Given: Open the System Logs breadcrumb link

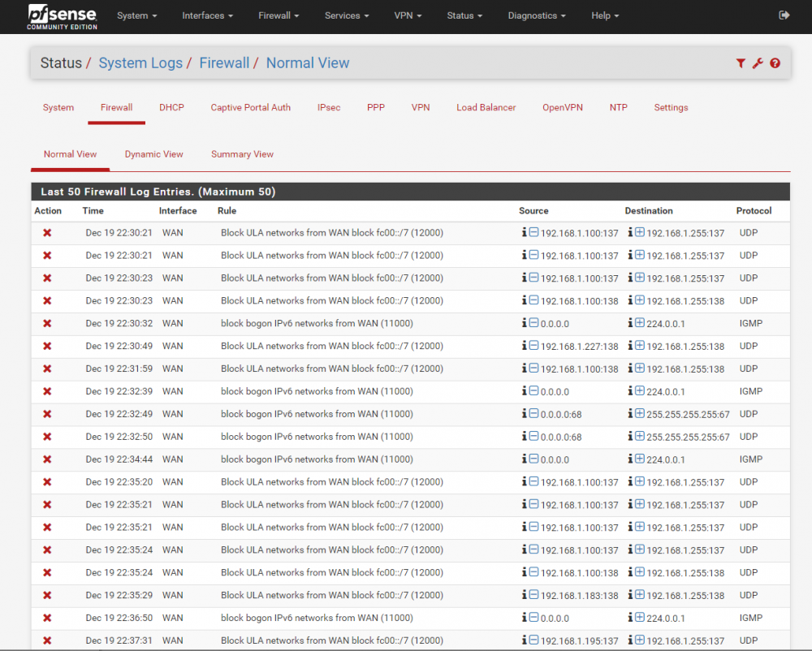Looking at the screenshot, I should coord(140,63).
